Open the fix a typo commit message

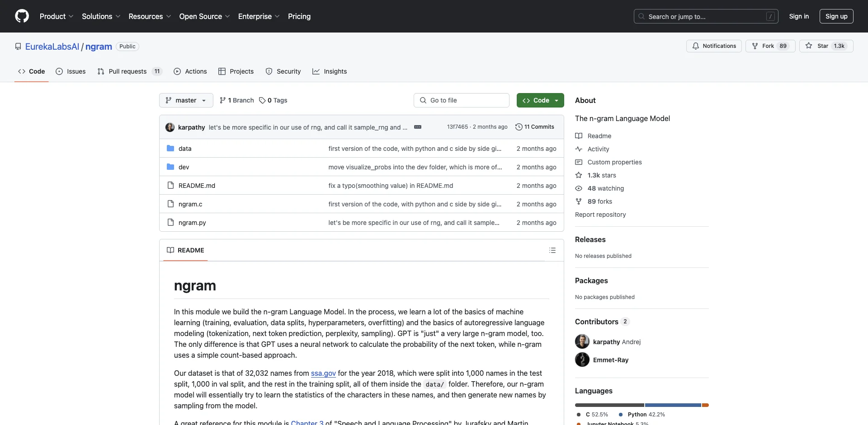tap(391, 186)
